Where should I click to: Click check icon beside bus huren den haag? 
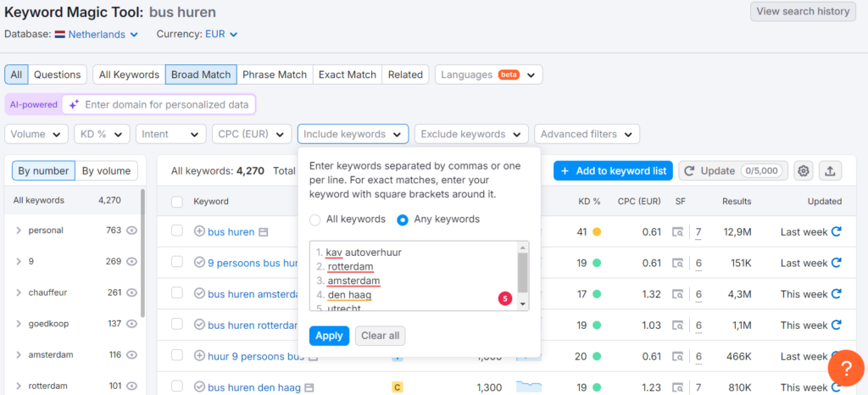pyautogui.click(x=199, y=387)
